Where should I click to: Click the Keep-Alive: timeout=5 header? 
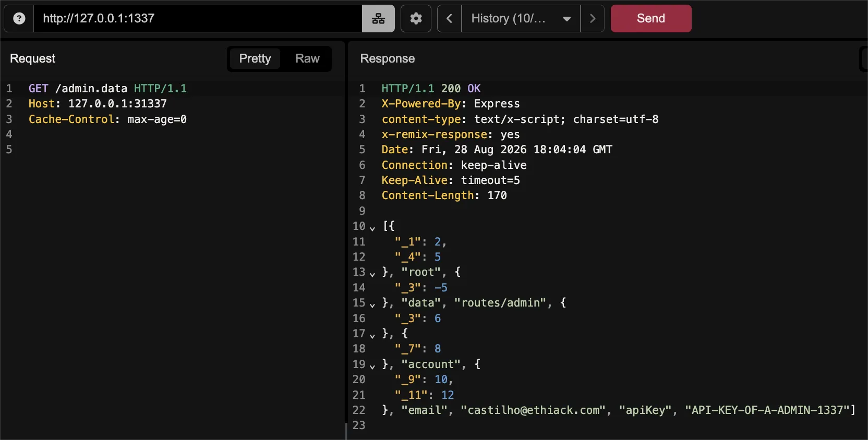pyautogui.click(x=451, y=180)
